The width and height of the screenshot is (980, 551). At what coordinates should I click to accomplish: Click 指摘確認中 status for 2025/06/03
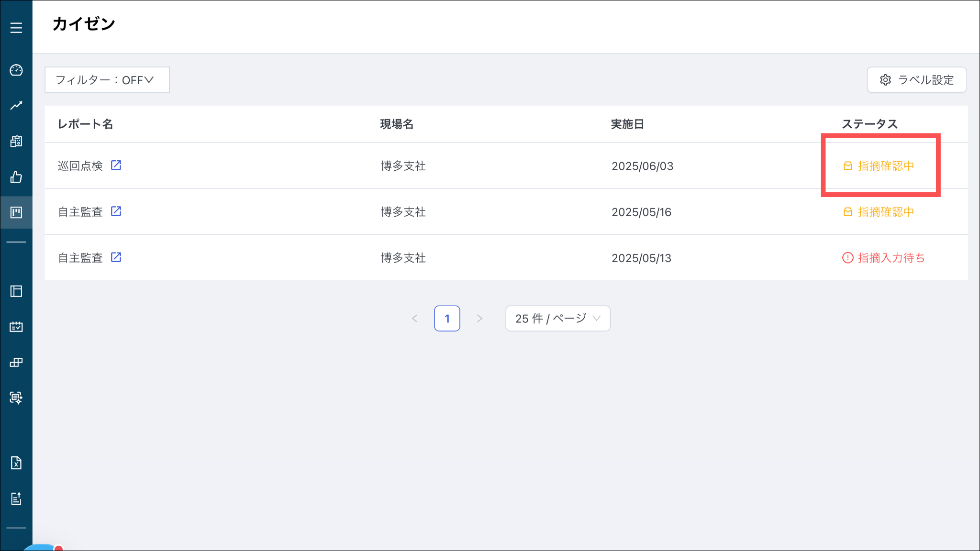pos(879,166)
